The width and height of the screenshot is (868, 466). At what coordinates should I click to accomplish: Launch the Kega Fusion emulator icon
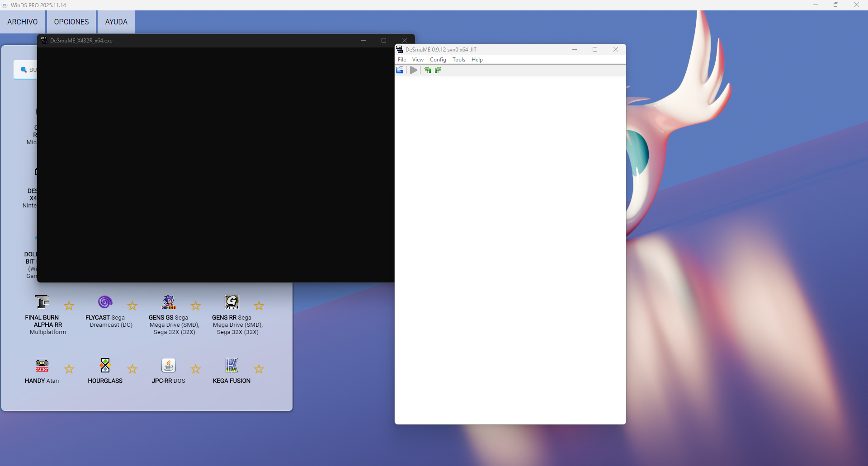[x=232, y=365]
